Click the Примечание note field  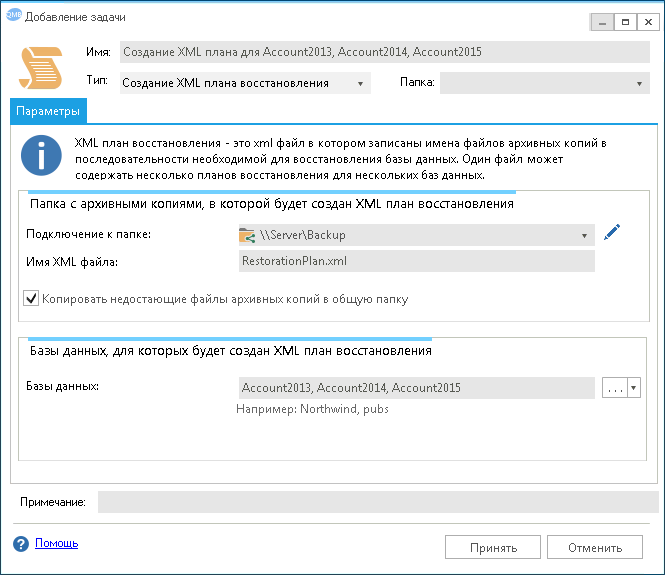coord(378,502)
